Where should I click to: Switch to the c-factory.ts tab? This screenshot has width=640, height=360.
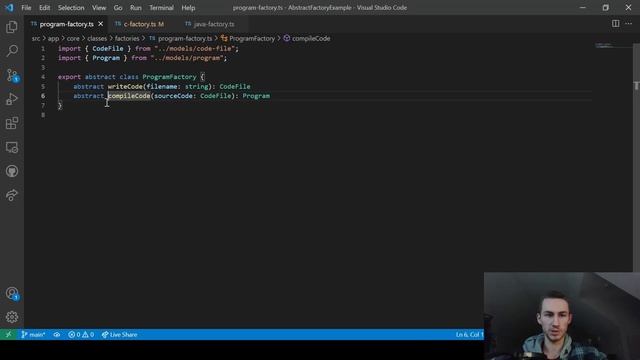(x=140, y=24)
